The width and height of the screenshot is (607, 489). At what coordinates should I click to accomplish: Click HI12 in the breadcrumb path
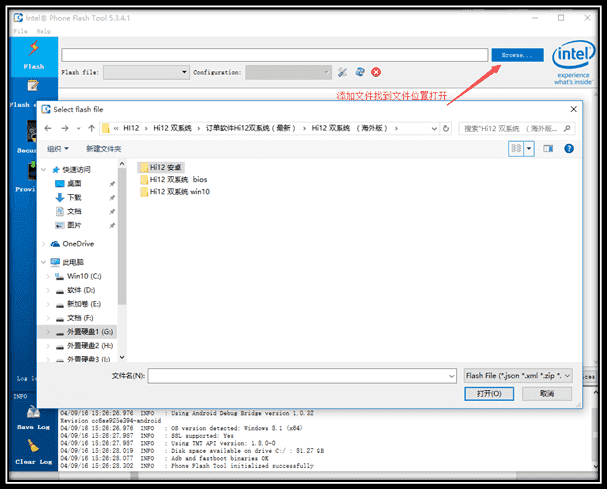point(131,128)
